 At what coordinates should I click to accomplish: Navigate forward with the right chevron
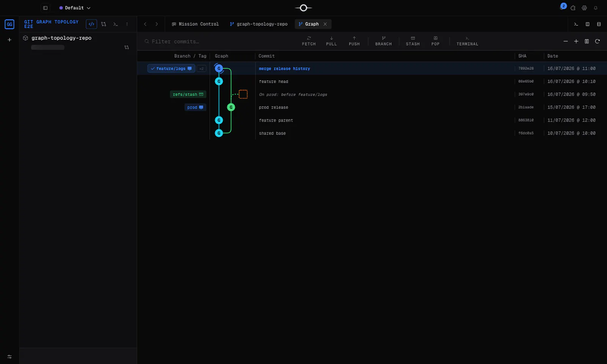coord(157,24)
